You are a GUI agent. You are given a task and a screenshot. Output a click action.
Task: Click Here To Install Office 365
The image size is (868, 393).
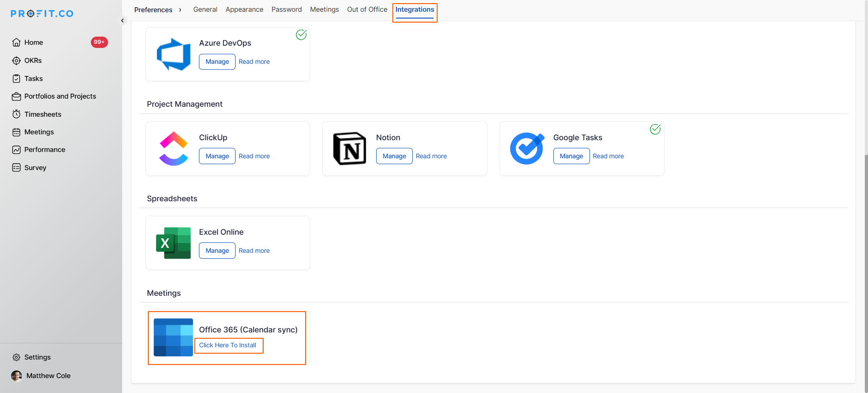click(x=228, y=345)
